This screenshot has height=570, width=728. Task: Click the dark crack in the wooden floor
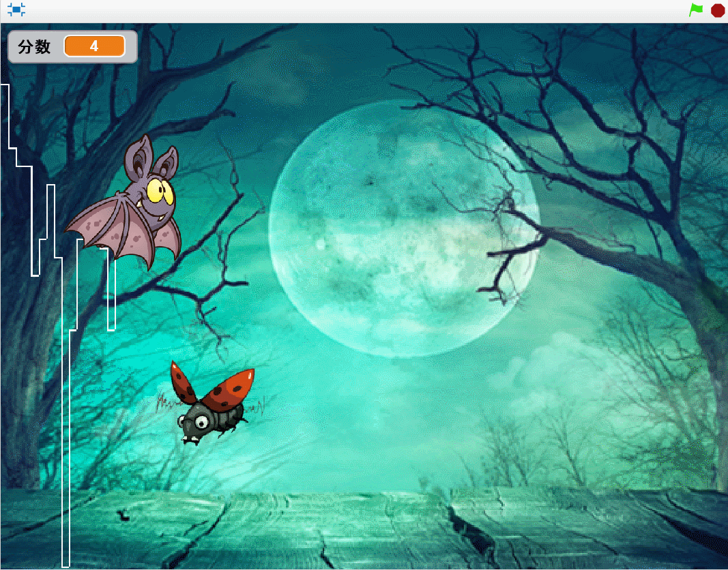tap(471, 532)
